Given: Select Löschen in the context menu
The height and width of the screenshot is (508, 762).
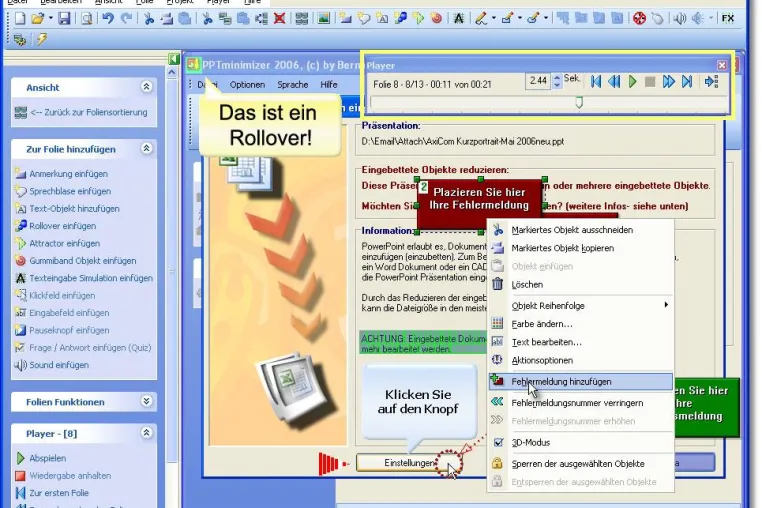Looking at the screenshot, I should 581,284.
